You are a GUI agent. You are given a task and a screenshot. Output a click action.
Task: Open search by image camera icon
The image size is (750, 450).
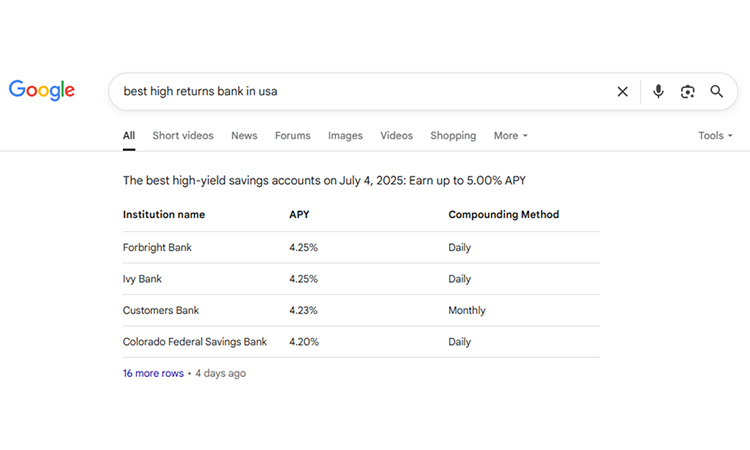pyautogui.click(x=687, y=91)
